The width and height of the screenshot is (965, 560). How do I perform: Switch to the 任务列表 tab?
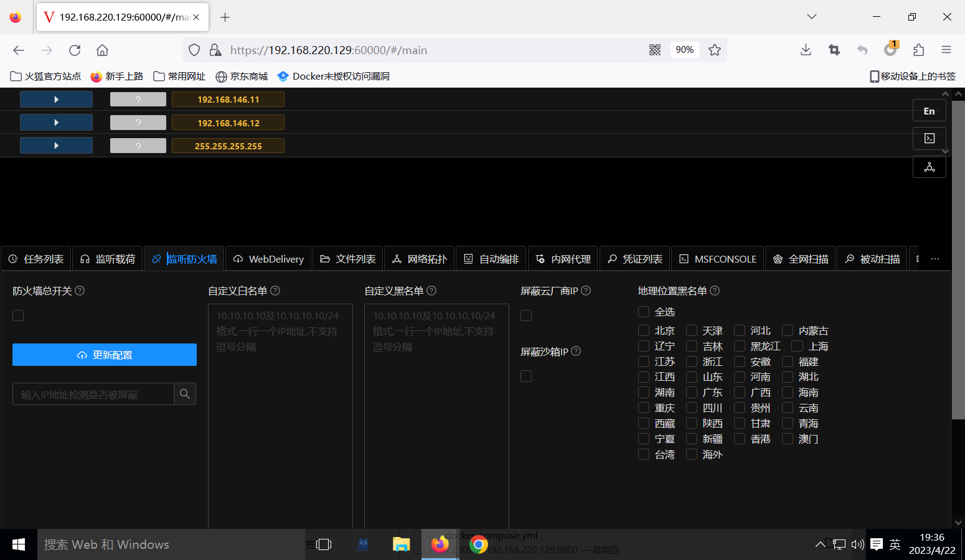[35, 258]
